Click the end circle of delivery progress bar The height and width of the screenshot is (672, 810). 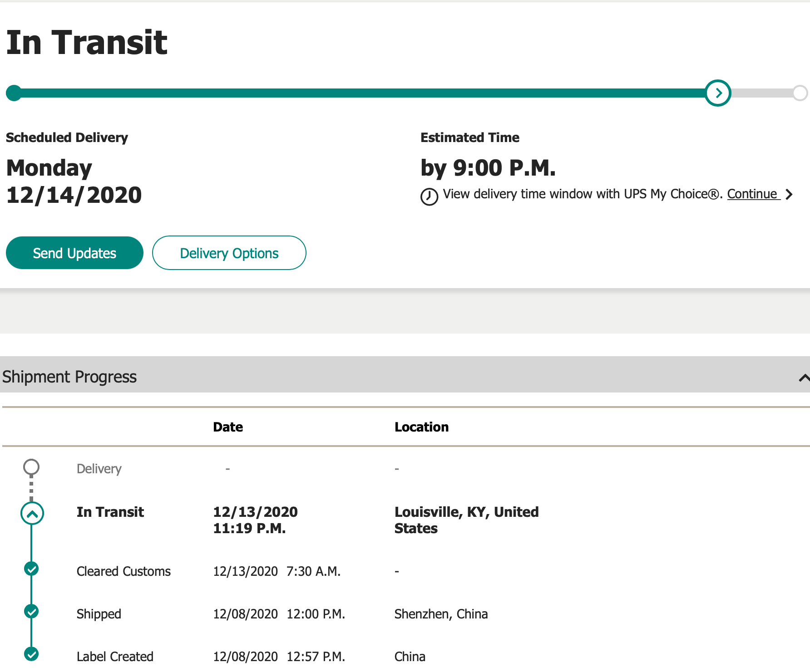[800, 93]
